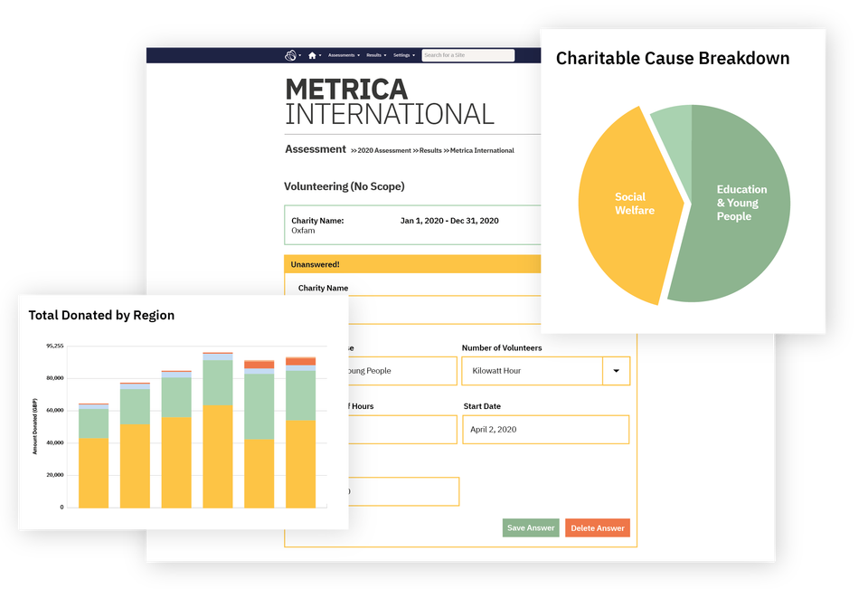The width and height of the screenshot is (868, 589).
Task: Expand the caret next to the Home icon
Action: [x=319, y=55]
